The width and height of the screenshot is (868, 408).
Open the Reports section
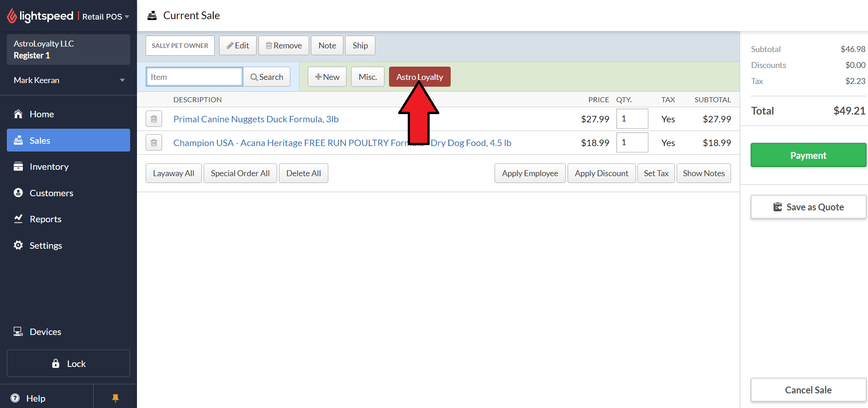[68, 219]
